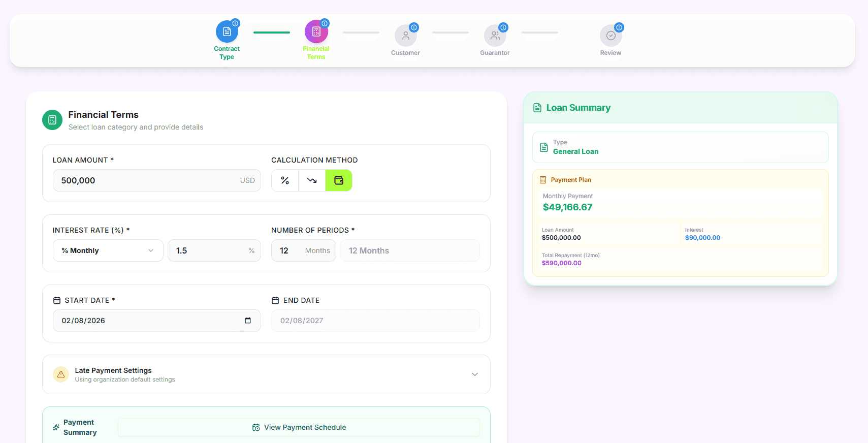This screenshot has height=443, width=868.
Task: Click the Review step label
Action: click(x=610, y=53)
